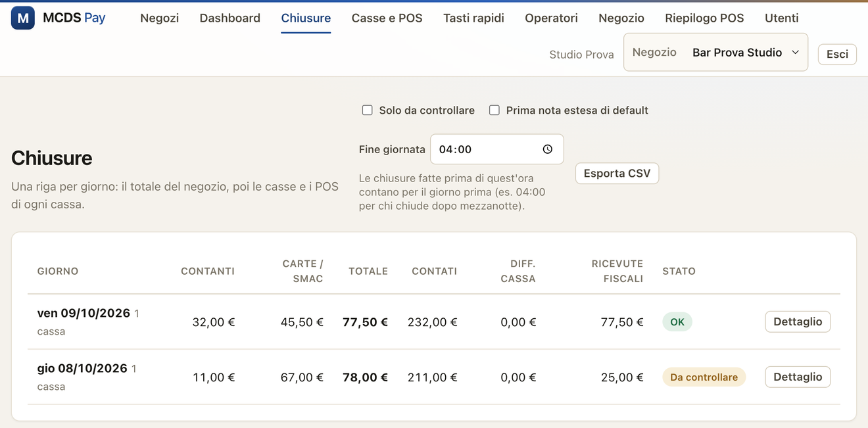Click the Da controllare status badge
Screen dimensions: 868x428
[704, 377]
